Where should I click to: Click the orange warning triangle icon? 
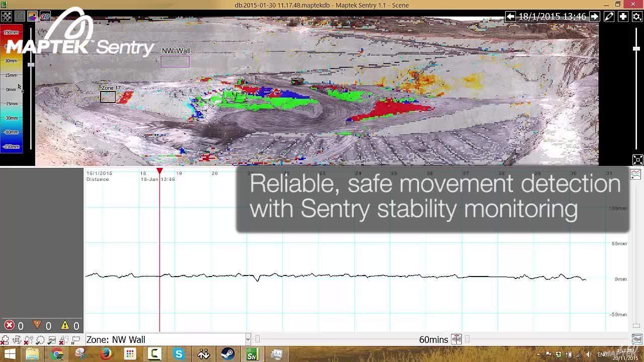pos(37,325)
